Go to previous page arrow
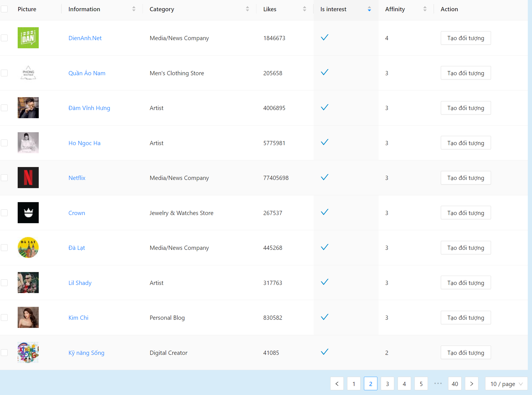Image resolution: width=532 pixels, height=395 pixels. (337, 383)
